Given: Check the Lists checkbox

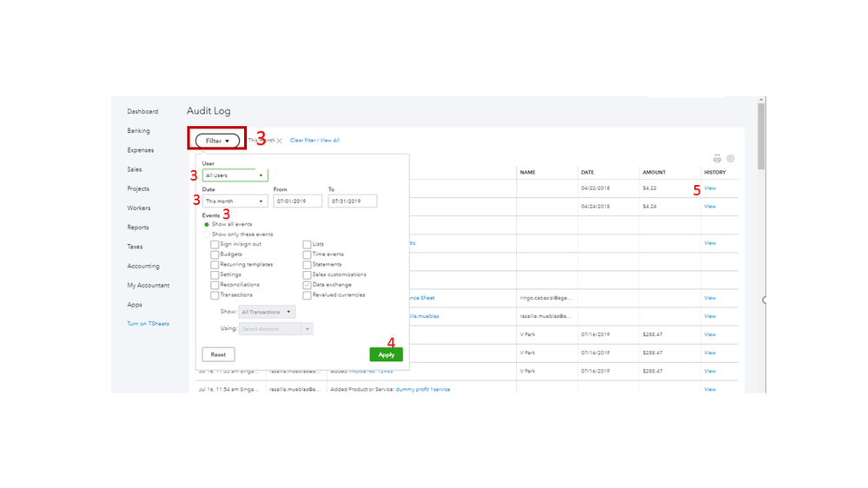Looking at the screenshot, I should point(307,245).
